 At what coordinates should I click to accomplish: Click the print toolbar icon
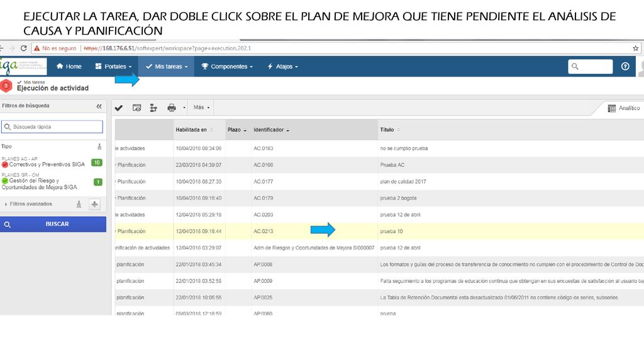pos(172,108)
